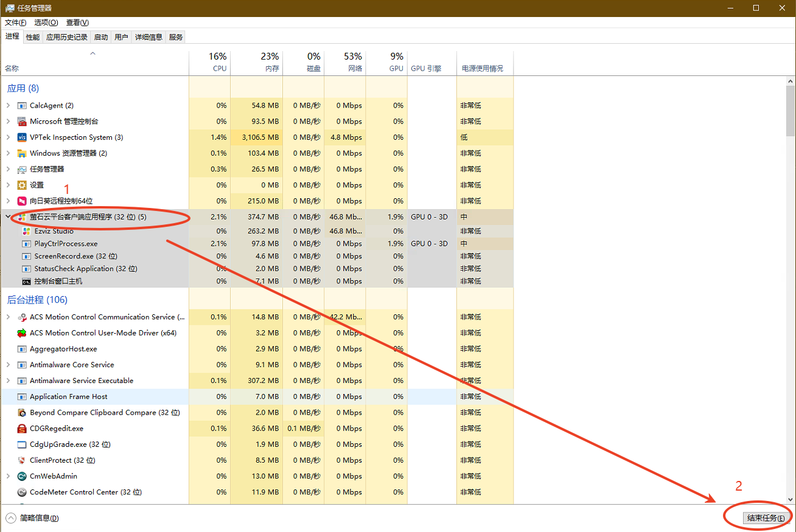796x532 pixels.
Task: Click the PlayCtrlProcess.exe icon
Action: (x=26, y=244)
